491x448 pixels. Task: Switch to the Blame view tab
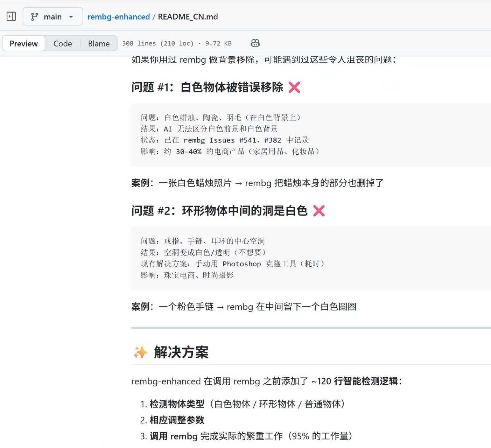click(x=99, y=43)
